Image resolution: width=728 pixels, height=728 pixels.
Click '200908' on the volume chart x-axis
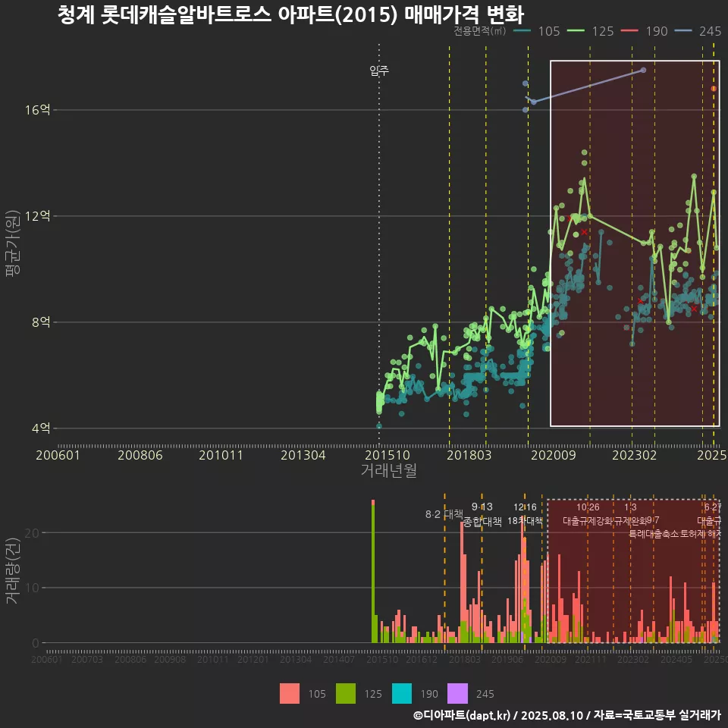click(x=170, y=659)
